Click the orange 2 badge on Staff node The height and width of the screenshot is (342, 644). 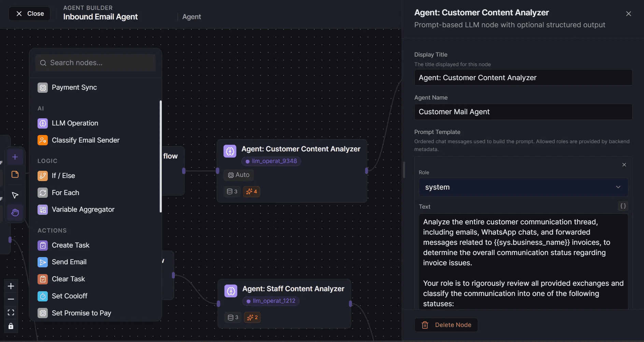252,317
